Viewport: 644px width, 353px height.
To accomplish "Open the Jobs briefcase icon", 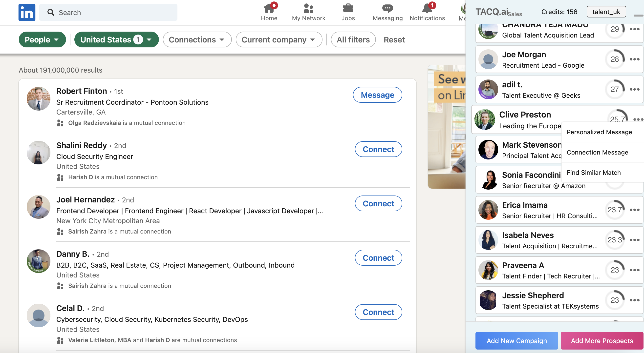I will (x=348, y=8).
